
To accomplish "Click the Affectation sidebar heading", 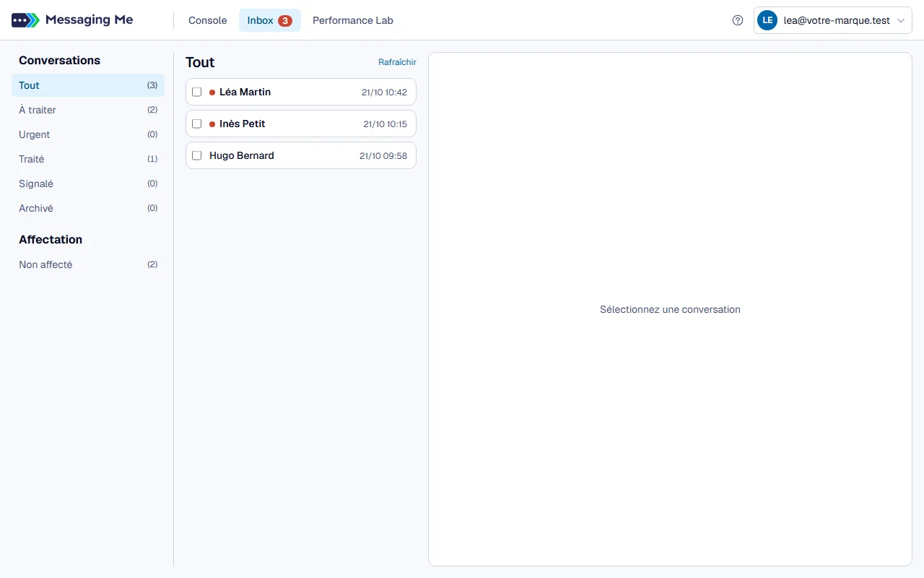I will [51, 240].
